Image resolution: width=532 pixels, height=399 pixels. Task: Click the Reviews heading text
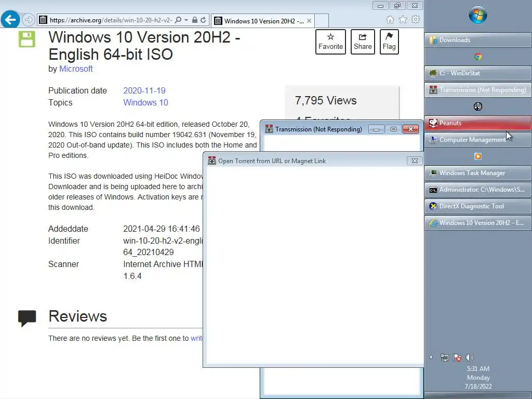click(x=78, y=316)
